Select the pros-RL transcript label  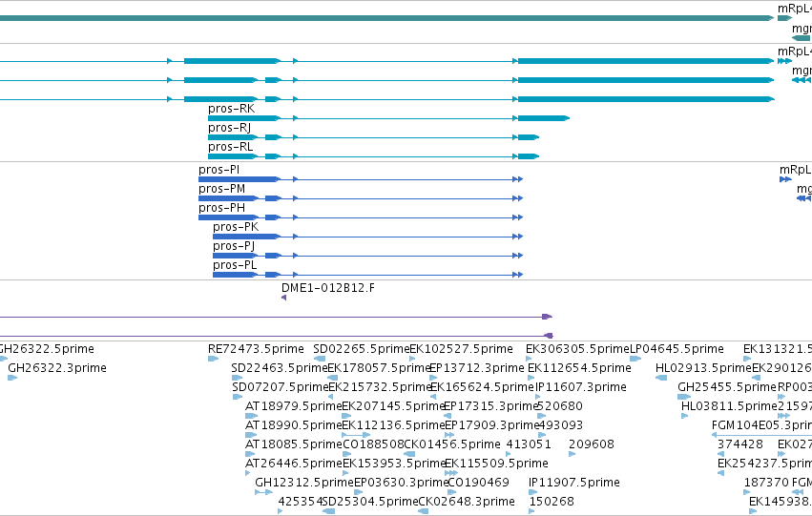(x=231, y=147)
